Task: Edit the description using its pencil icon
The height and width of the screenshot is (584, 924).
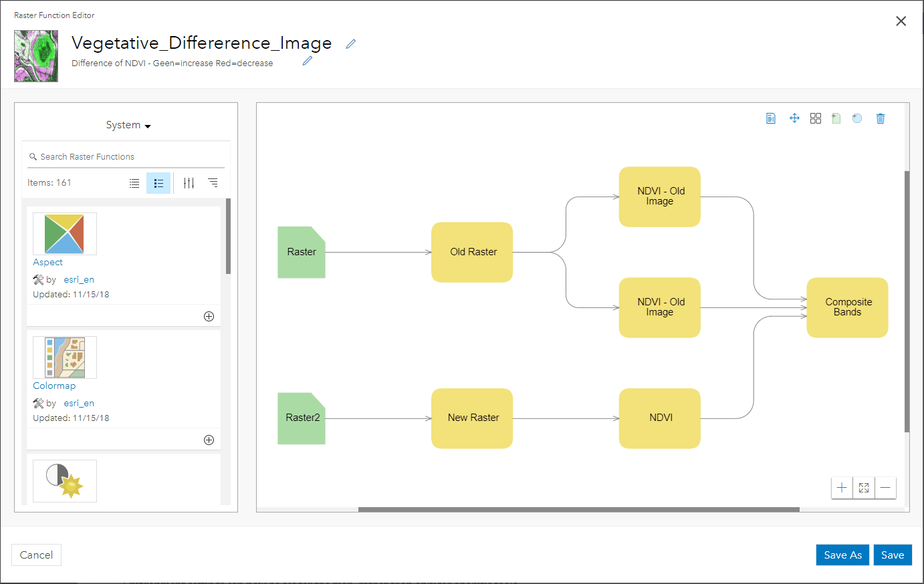Action: (x=308, y=61)
